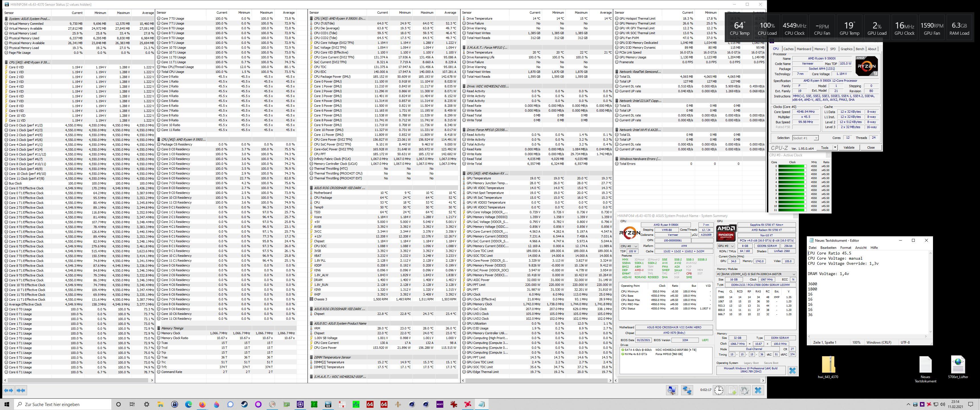The height and width of the screenshot is (410, 980).
Task: Click the AMD Radeon Graphics logo in System Summary
Action: tap(726, 233)
